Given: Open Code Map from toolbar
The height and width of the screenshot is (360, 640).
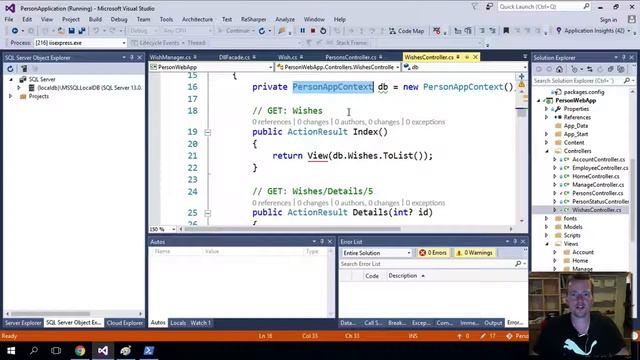Looking at the screenshot, I should [x=406, y=31].
